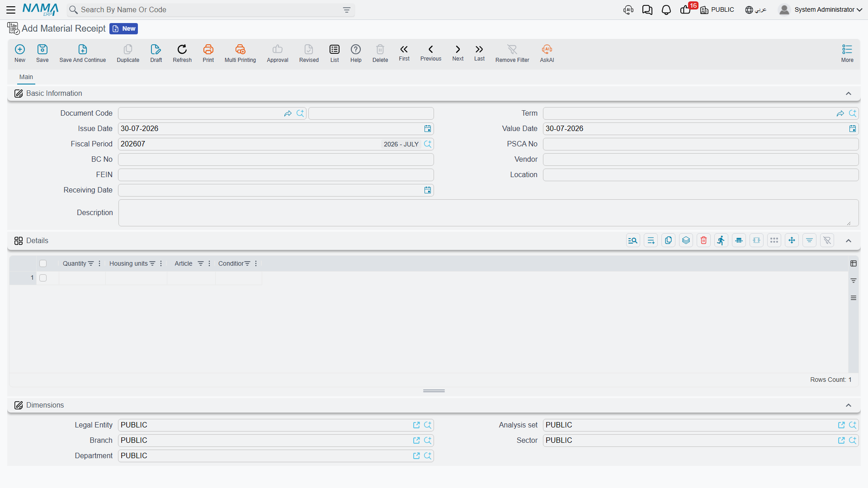Click into the BC No field
The width and height of the screenshot is (868, 488).
coord(276,160)
